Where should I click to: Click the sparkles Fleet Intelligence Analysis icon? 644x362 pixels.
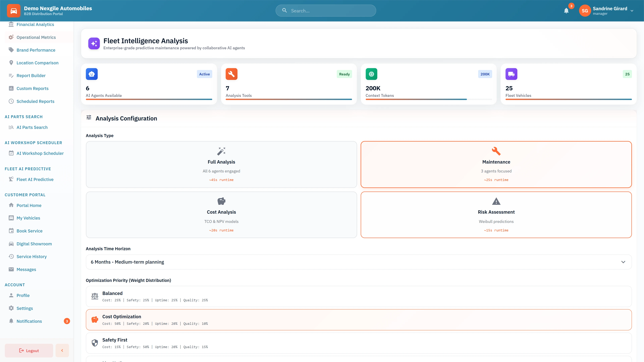click(x=94, y=43)
